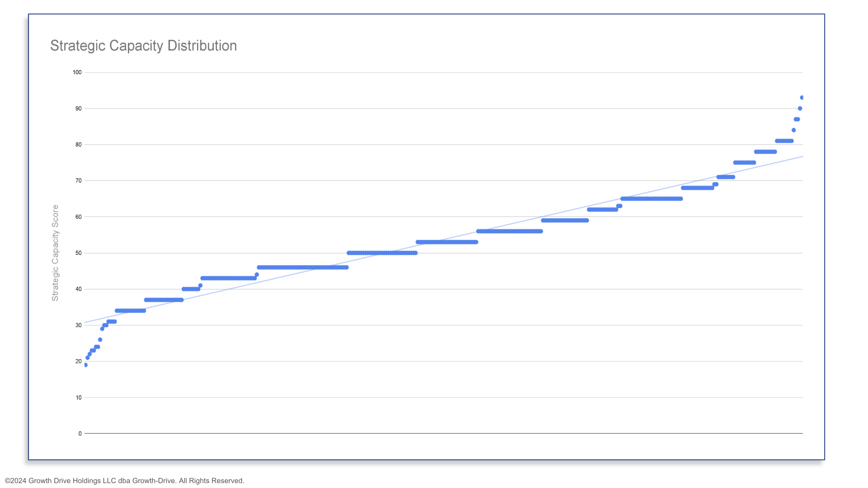The image size is (868, 488).
Task: Click the 40 vertical axis label
Action: [78, 289]
